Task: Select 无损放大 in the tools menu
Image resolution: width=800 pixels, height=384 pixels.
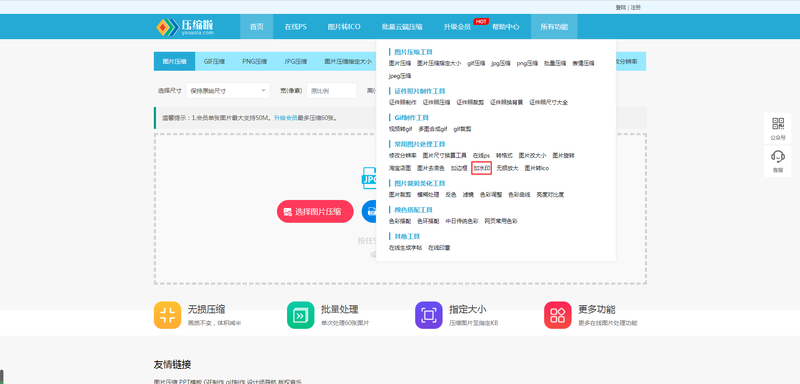Action: tap(507, 168)
